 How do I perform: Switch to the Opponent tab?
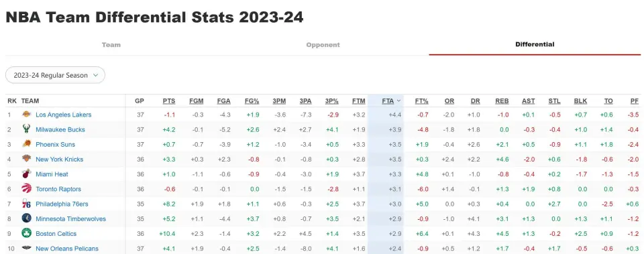(323, 45)
